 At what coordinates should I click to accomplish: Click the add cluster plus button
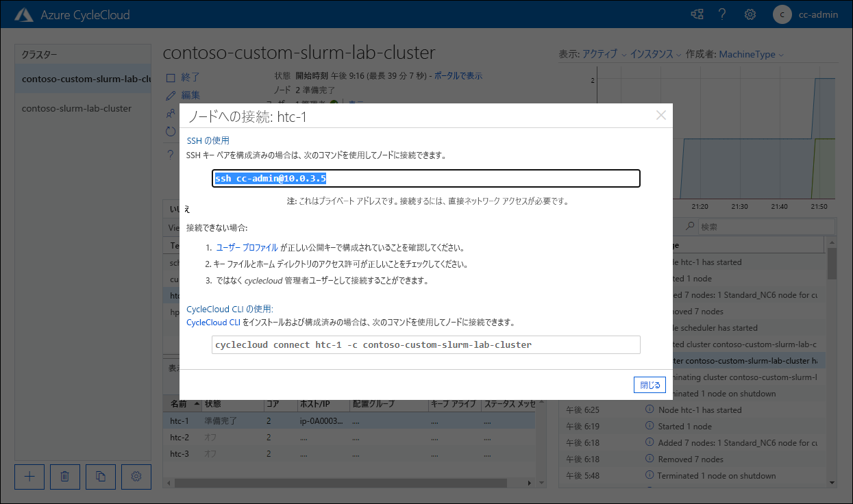coord(29,477)
